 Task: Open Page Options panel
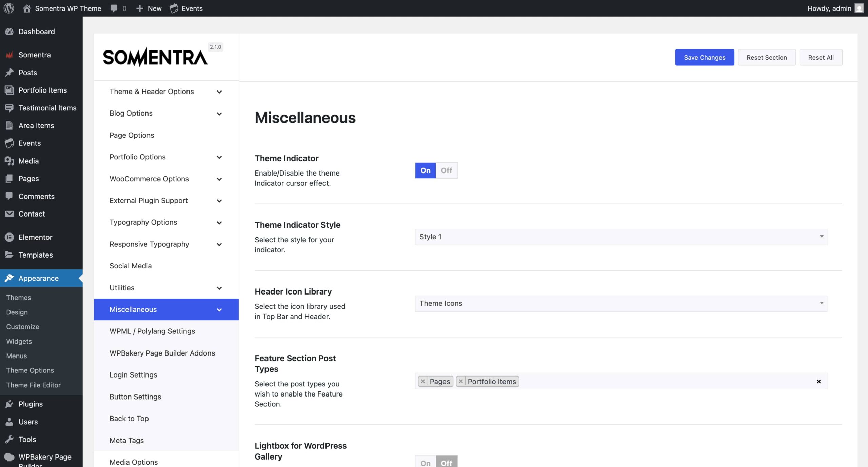[x=166, y=135]
